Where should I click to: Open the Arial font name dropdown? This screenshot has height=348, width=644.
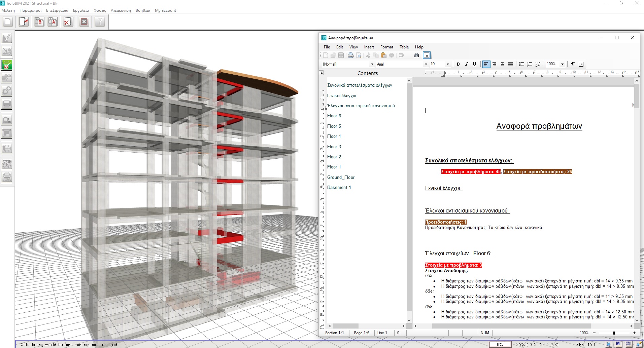(426, 64)
